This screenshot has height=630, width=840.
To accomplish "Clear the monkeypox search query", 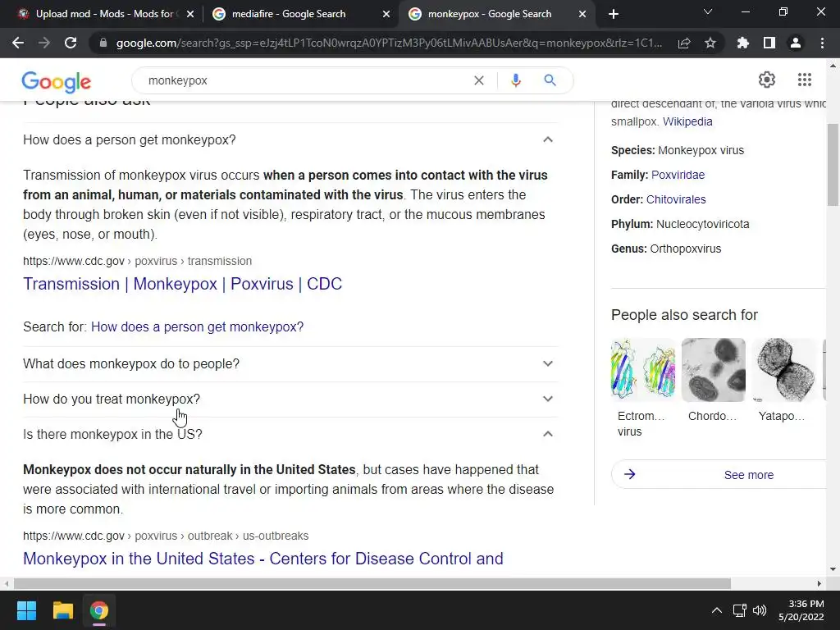I will [479, 80].
